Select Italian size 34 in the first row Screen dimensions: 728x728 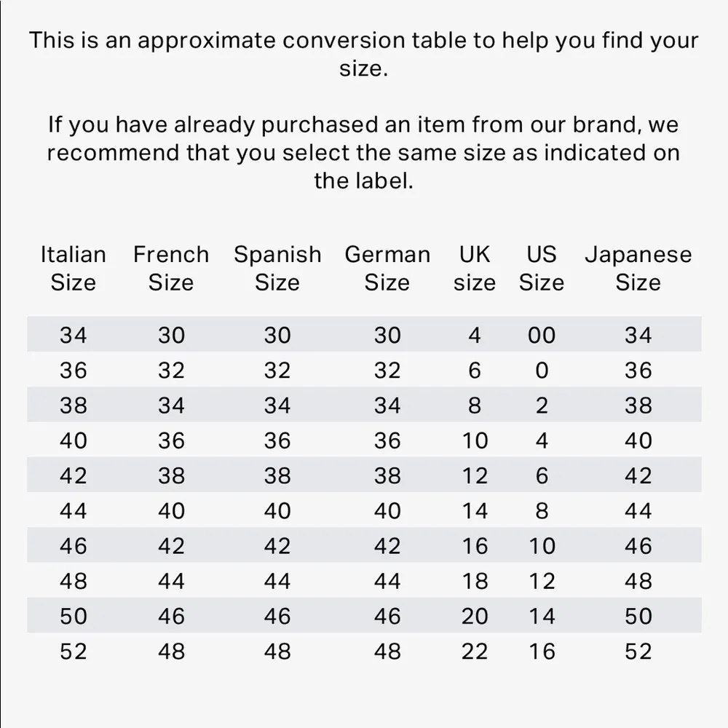pos(73,335)
